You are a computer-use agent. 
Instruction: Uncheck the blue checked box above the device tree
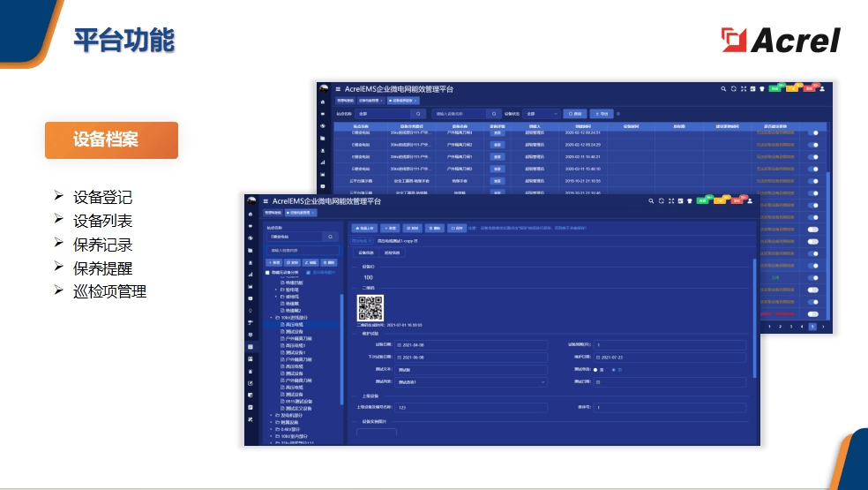point(309,273)
